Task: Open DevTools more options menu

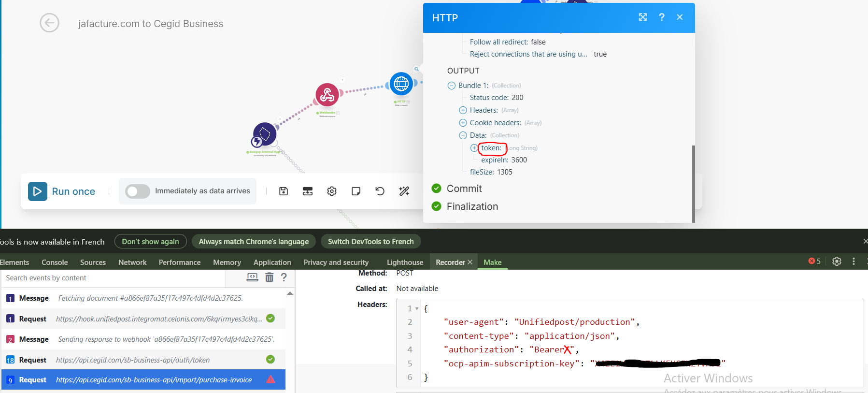Action: [854, 262]
